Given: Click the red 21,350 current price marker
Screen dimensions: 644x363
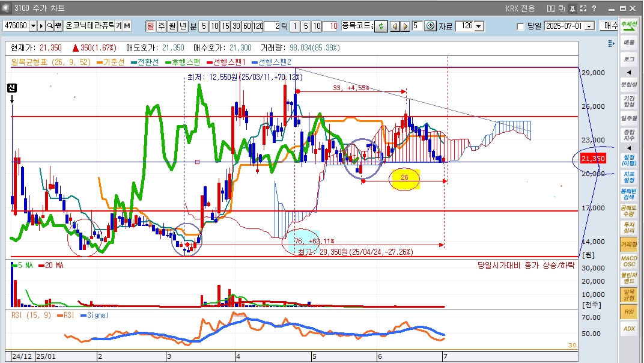Looking at the screenshot, I should point(592,159).
